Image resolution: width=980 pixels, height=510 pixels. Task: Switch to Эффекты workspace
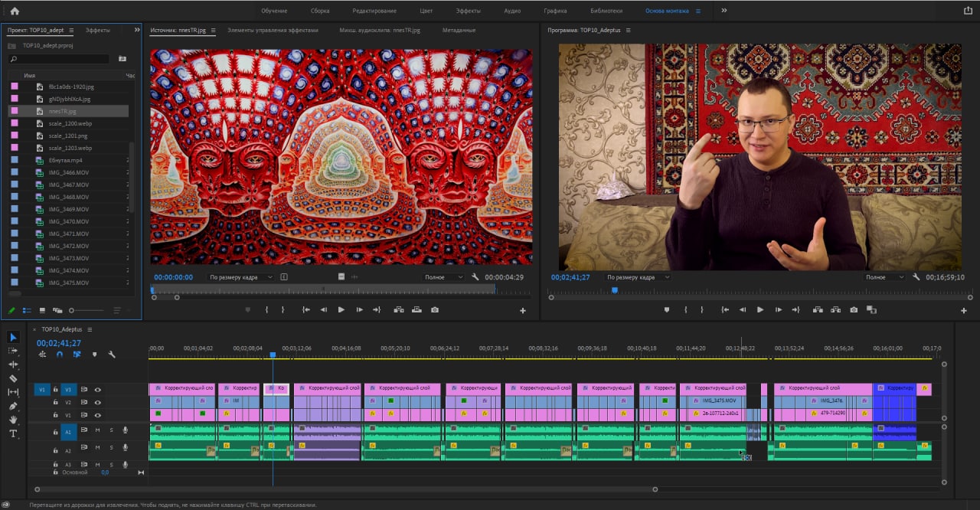469,11
